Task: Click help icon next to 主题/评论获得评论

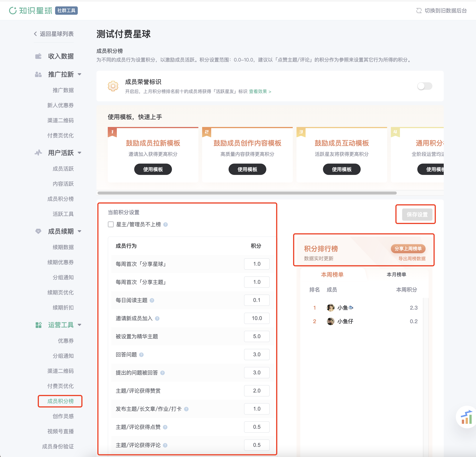Action: point(165,445)
